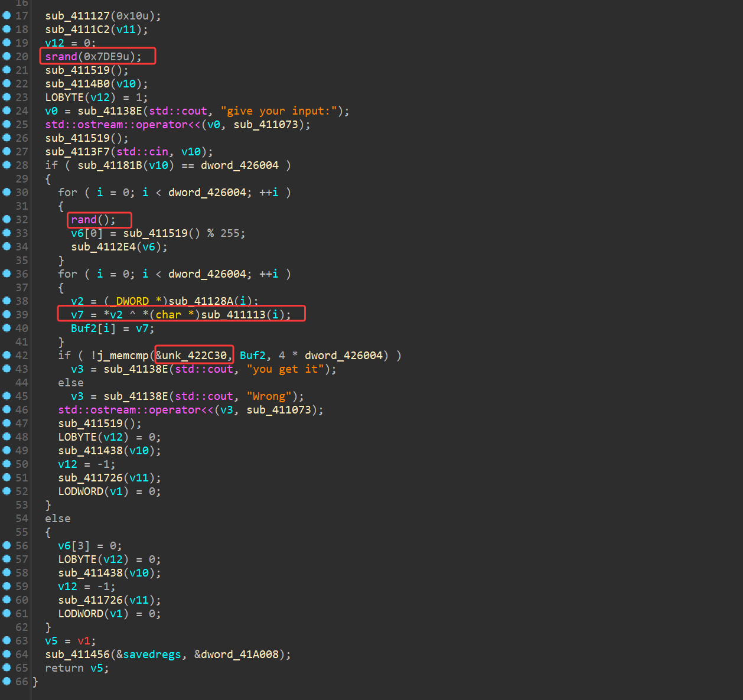Image resolution: width=743 pixels, height=700 pixels.
Task: Click the &unk_422C30 memcmp argument
Action: (191, 355)
